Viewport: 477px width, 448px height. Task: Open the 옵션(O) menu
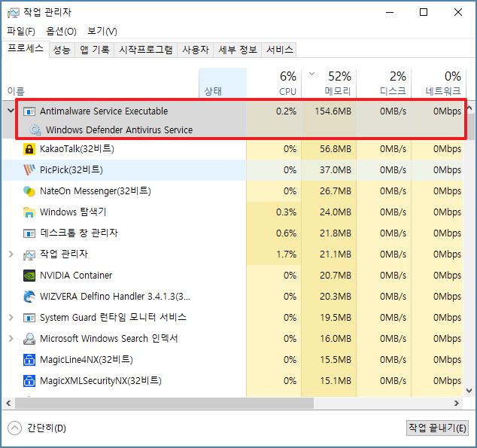click(61, 31)
